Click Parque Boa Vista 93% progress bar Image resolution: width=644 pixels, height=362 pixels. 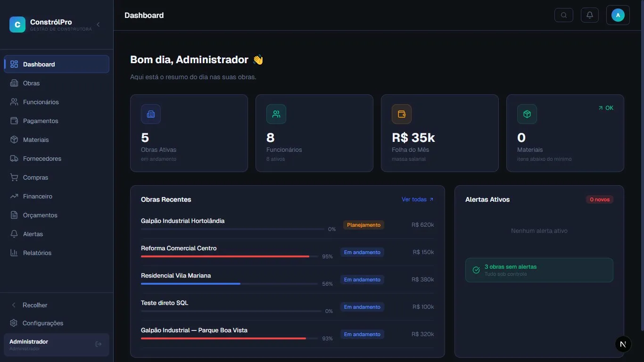(229, 338)
